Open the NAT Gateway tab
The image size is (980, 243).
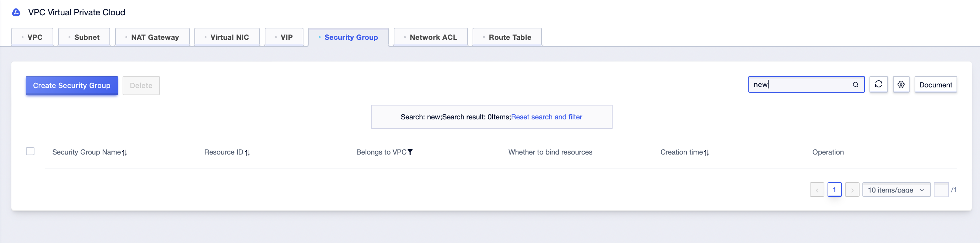[152, 37]
